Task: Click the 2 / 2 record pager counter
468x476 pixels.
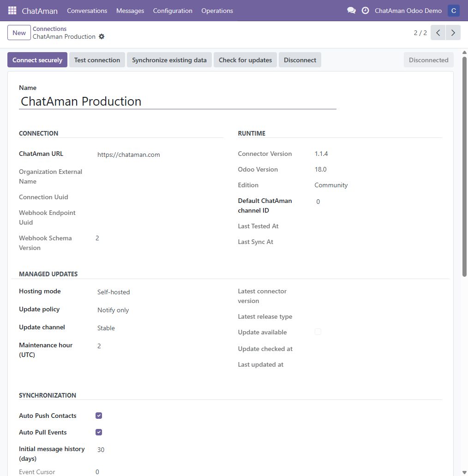Action: (x=420, y=33)
